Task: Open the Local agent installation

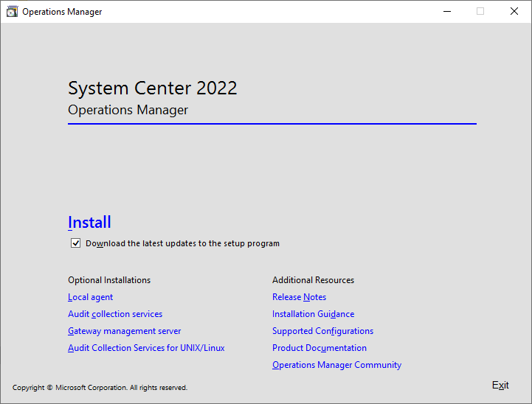Action: click(x=90, y=297)
